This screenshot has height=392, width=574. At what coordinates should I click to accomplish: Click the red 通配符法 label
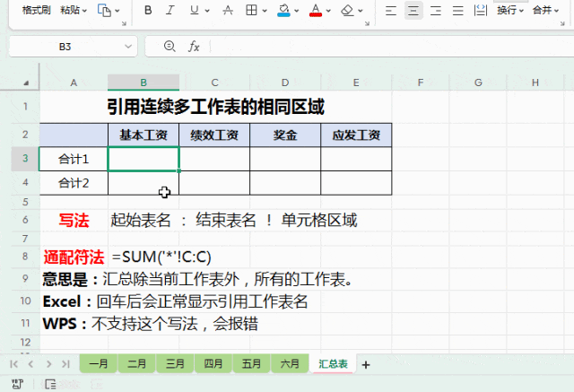74,257
